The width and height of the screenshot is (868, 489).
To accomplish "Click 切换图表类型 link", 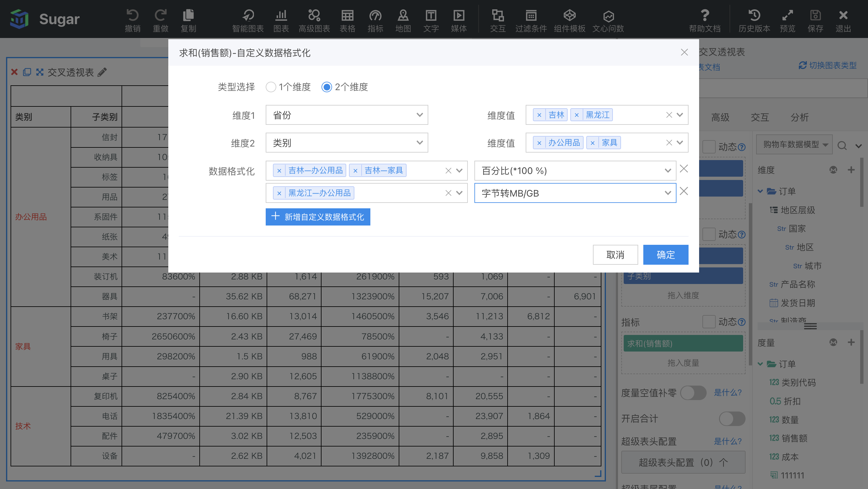I will (827, 65).
